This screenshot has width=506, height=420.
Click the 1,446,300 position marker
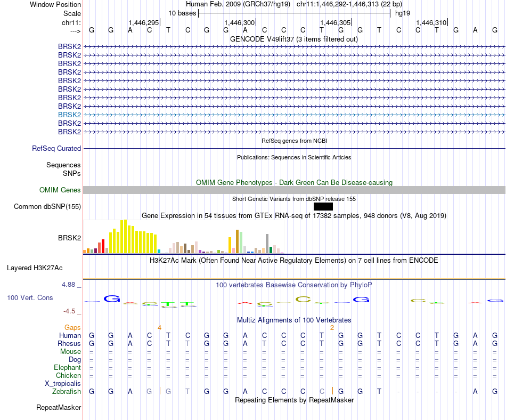(240, 22)
